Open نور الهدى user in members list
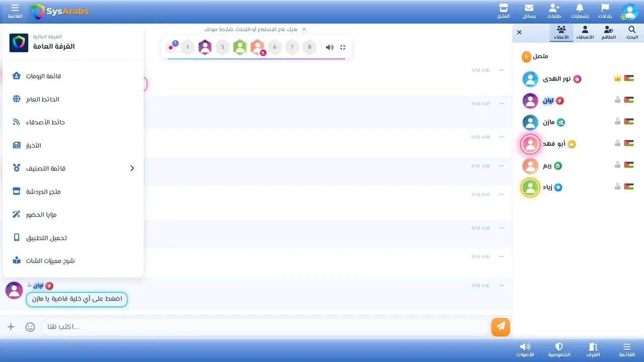 click(578, 79)
